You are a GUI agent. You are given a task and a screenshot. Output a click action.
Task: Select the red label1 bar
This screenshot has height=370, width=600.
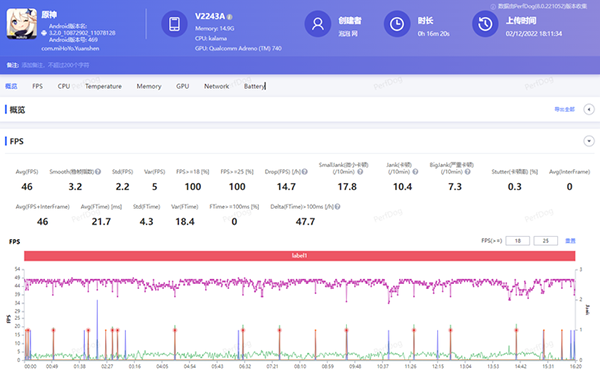tap(300, 256)
